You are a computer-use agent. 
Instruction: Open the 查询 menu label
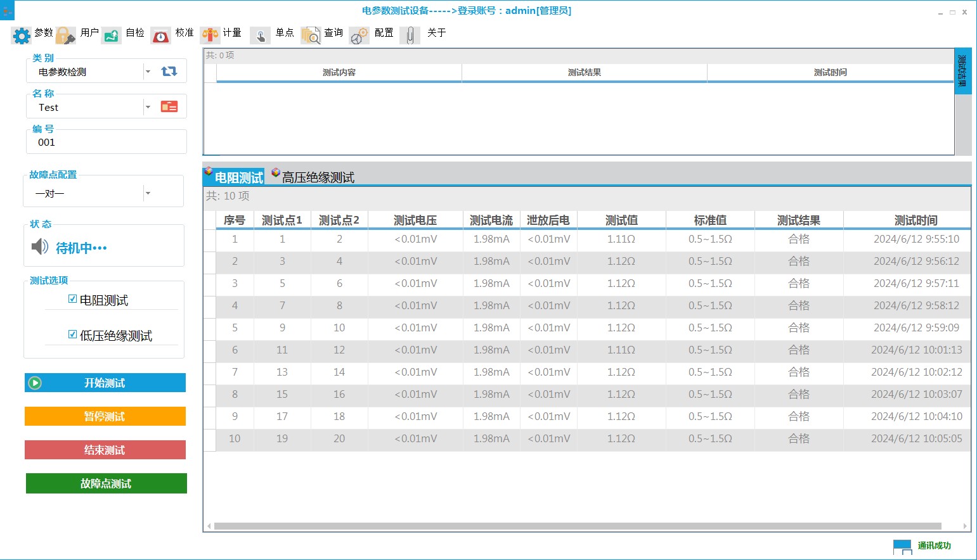pos(333,33)
